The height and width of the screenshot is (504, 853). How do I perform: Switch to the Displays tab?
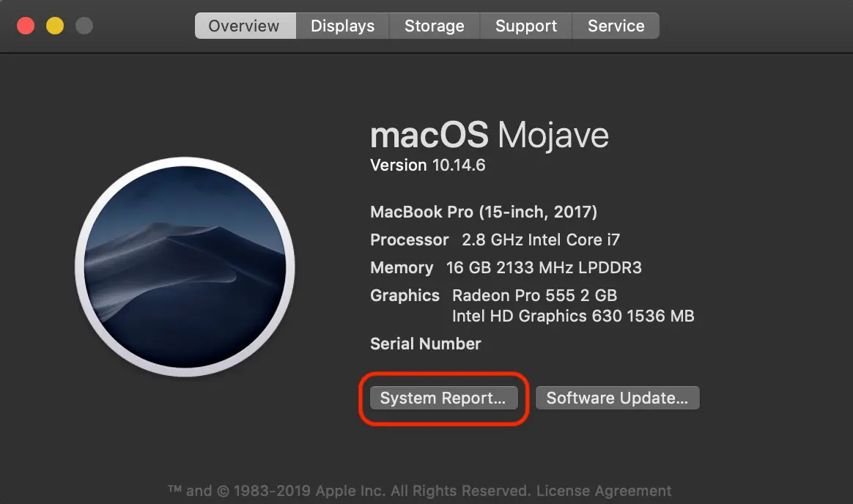click(x=343, y=26)
